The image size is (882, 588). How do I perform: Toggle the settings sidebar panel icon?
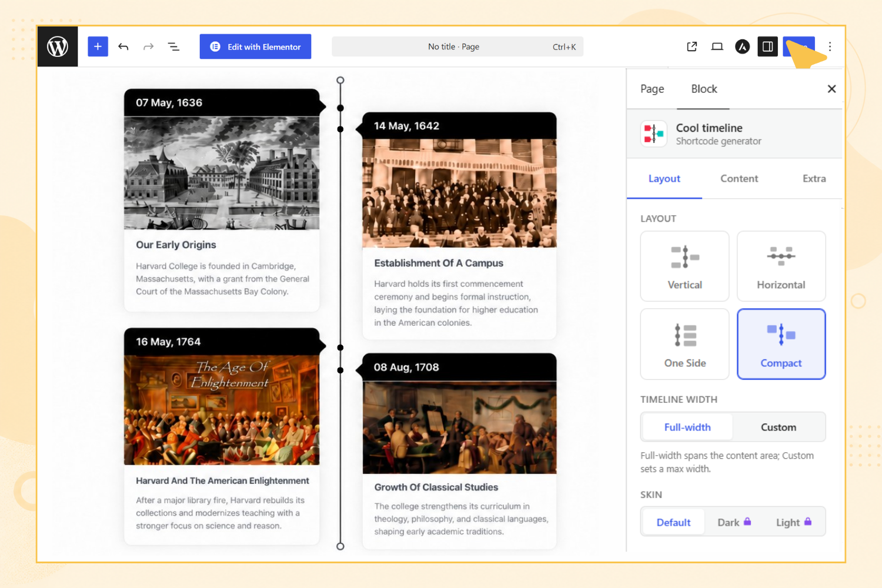pos(767,46)
